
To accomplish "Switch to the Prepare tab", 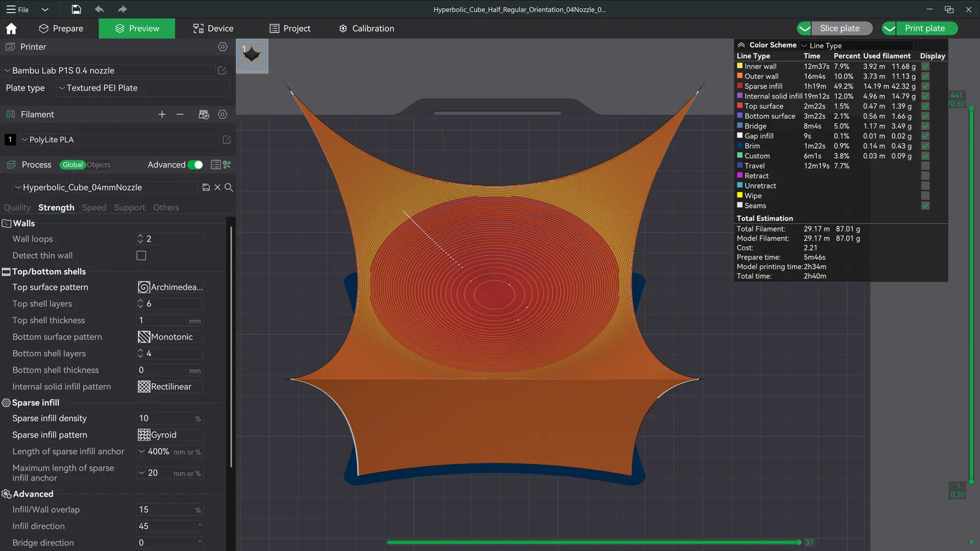I will click(x=61, y=29).
